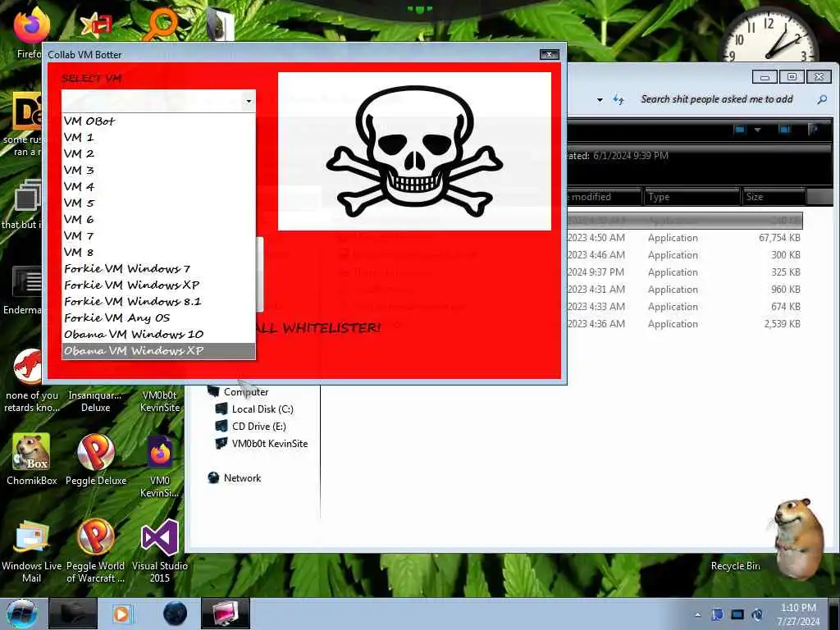Select VM 6 option

tap(158, 220)
